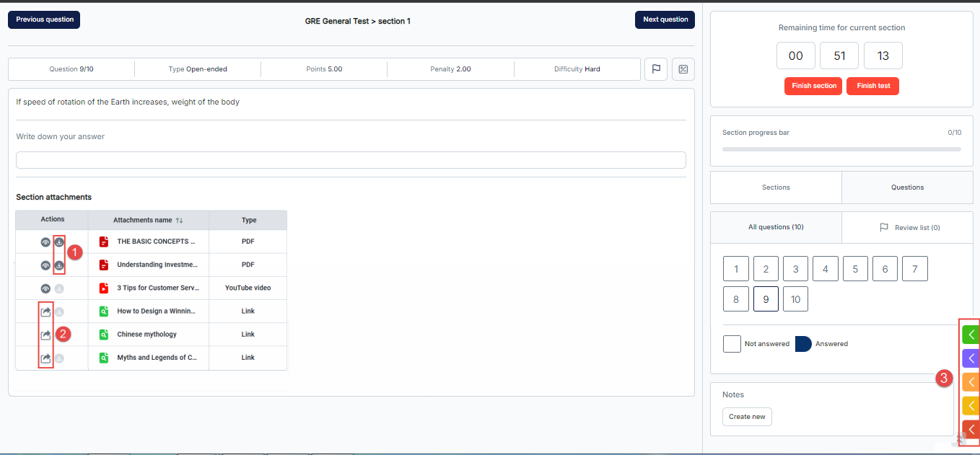Click the image icon beside flag button
Viewport: 980px width, 455px height.
point(683,69)
